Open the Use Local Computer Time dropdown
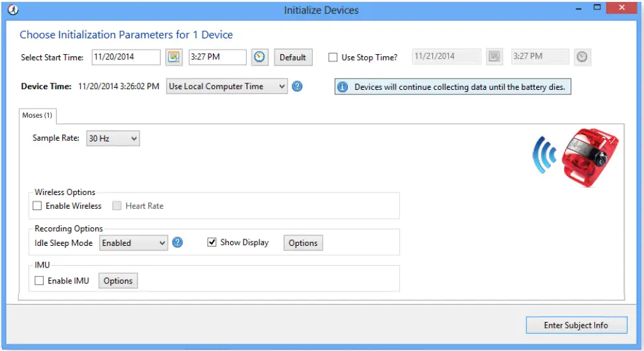 227,86
